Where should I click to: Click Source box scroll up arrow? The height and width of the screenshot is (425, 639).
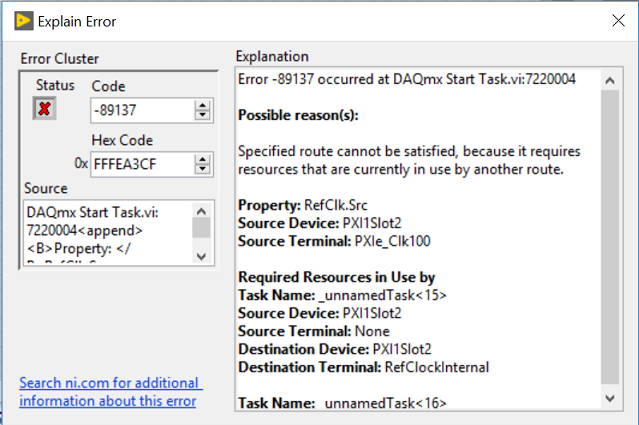(x=201, y=211)
